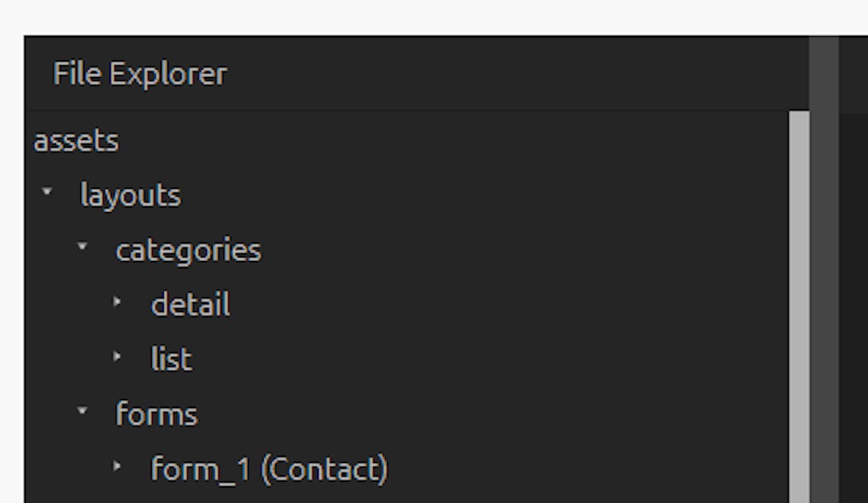868x503 pixels.
Task: Focus the editor pane right of divider
Action: (x=853, y=308)
